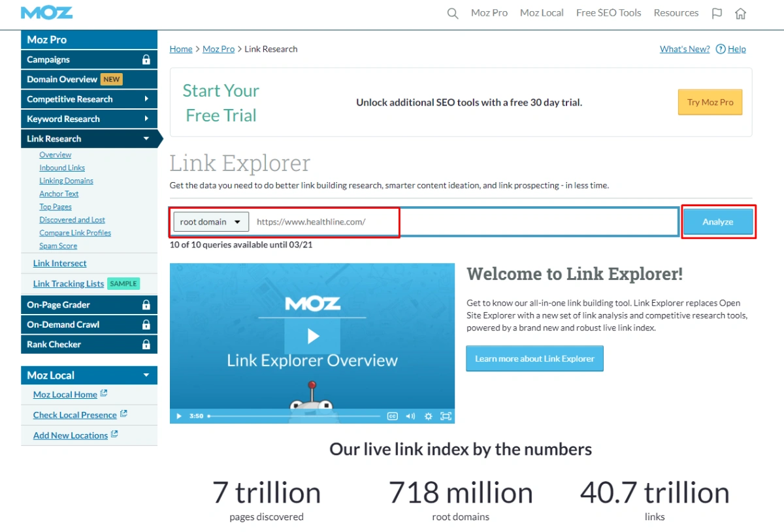Click the lock icon beside Rank Checker
The width and height of the screenshot is (784, 532).
(146, 344)
